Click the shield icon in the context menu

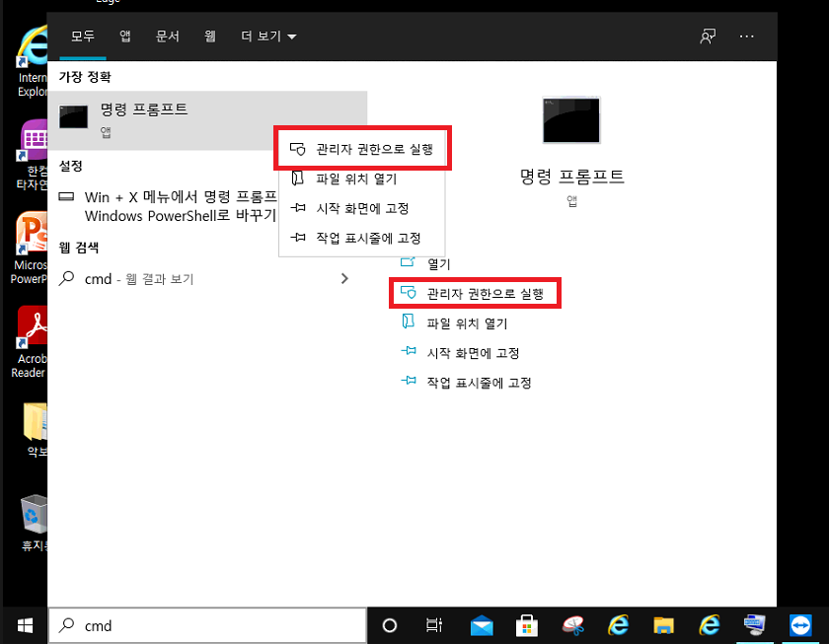click(x=298, y=149)
